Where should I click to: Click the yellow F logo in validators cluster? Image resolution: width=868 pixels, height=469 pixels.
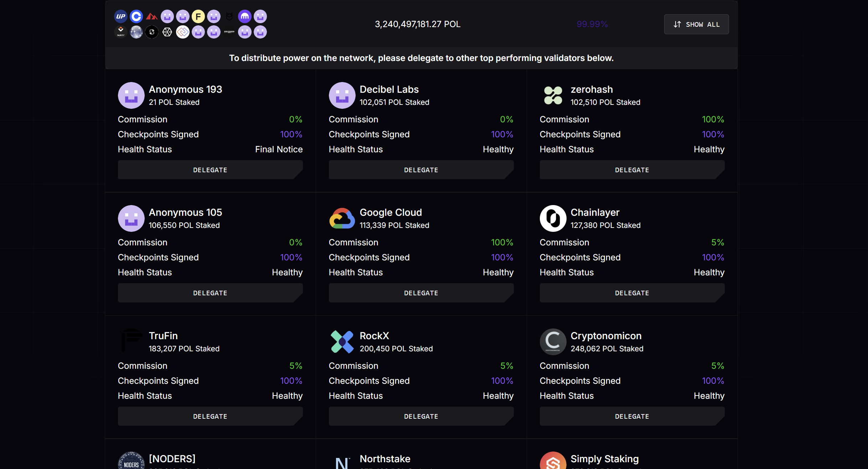point(198,16)
